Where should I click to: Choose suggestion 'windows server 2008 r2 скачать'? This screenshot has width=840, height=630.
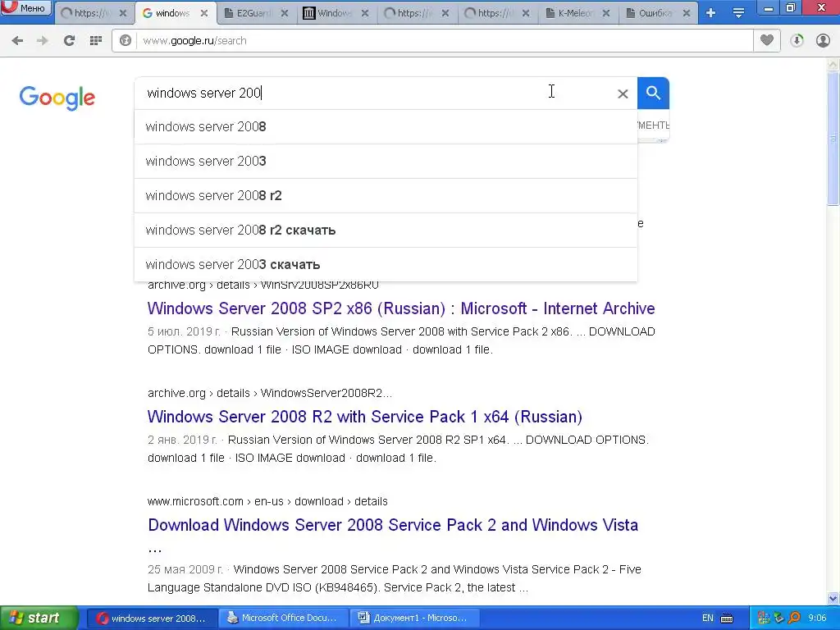[386, 230]
